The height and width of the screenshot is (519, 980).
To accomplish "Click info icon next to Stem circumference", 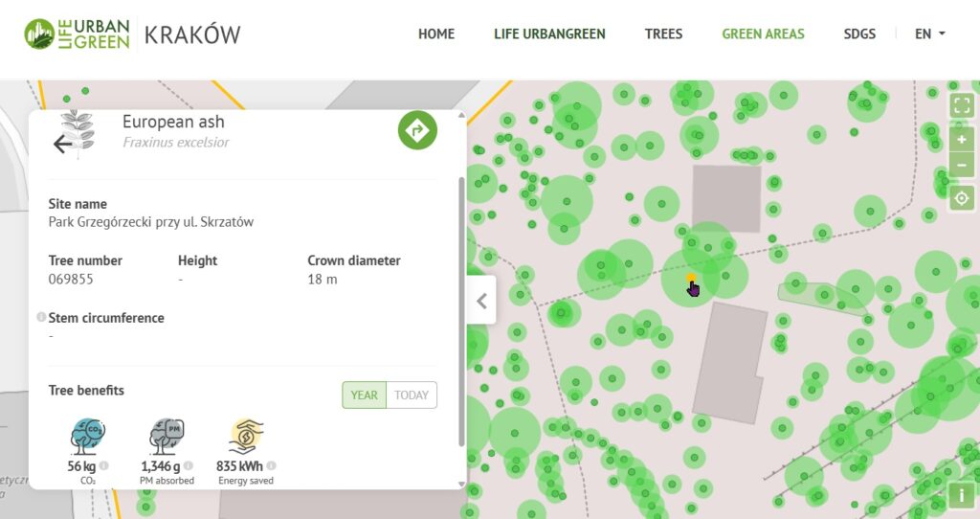I will pos(41,317).
